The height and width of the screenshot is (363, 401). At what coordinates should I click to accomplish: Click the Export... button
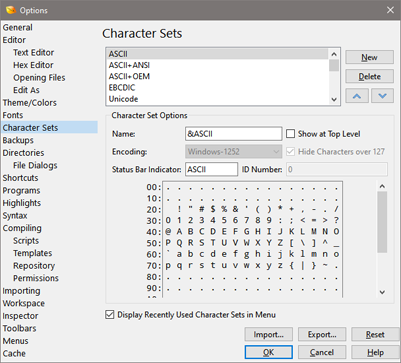click(322, 334)
